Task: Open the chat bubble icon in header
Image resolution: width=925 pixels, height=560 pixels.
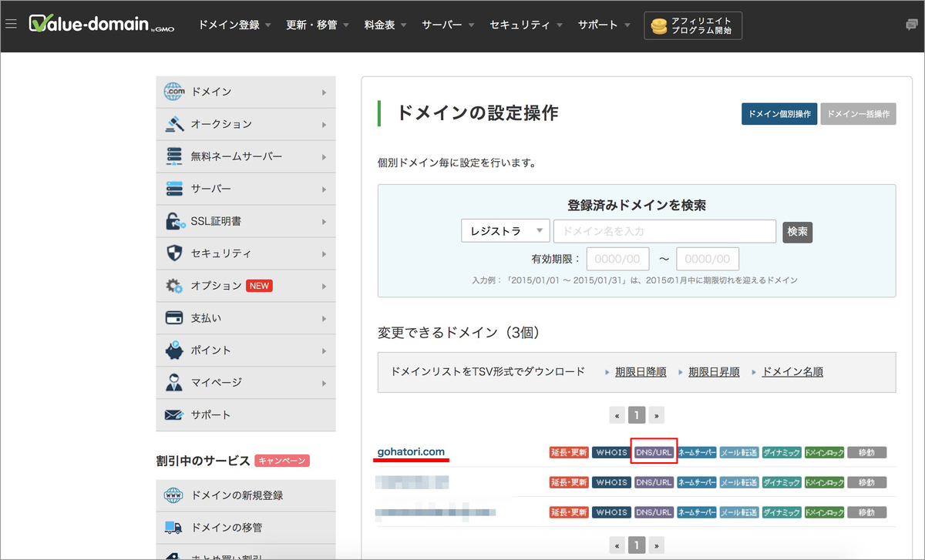Action: (912, 25)
